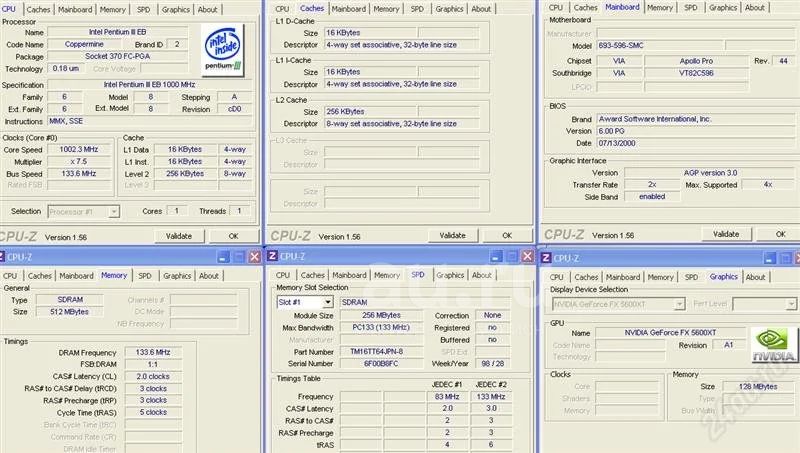Select the Caches tab in the Mainboard window

coord(586,8)
